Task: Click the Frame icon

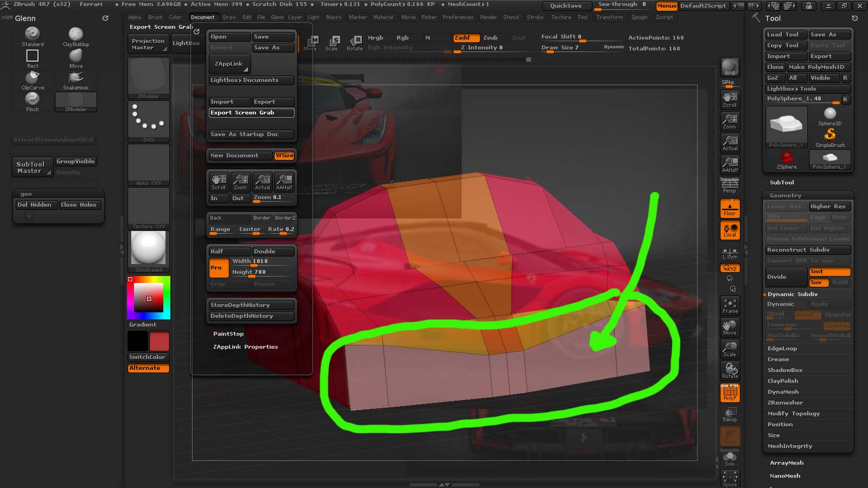Action: click(730, 306)
